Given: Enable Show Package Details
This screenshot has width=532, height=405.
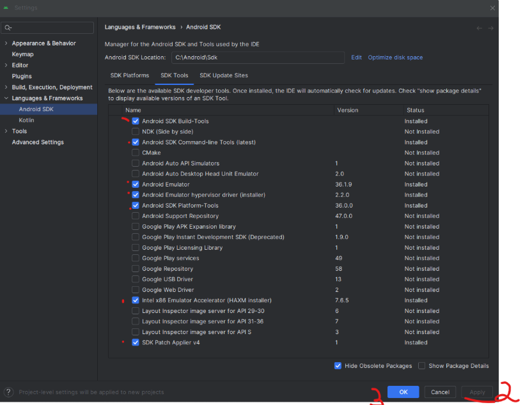Looking at the screenshot, I should click(421, 365).
